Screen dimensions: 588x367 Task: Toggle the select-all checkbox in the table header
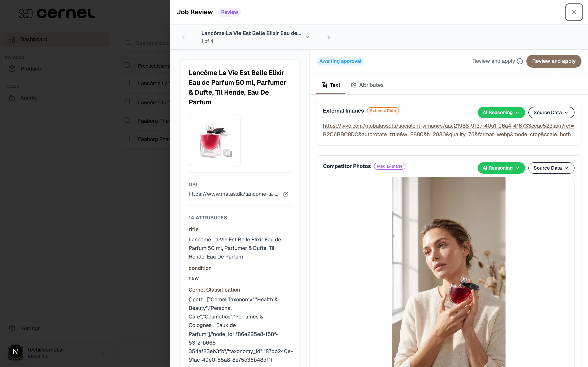pyautogui.click(x=128, y=65)
